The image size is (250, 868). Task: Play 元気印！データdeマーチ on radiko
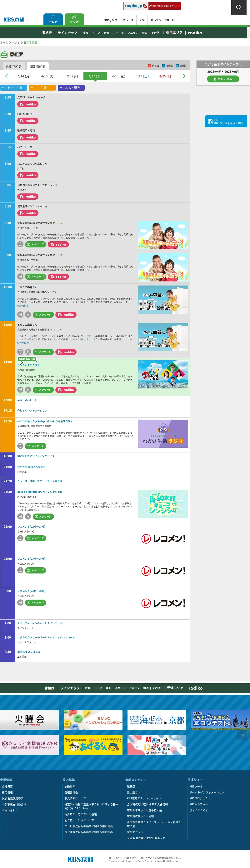coord(28,105)
